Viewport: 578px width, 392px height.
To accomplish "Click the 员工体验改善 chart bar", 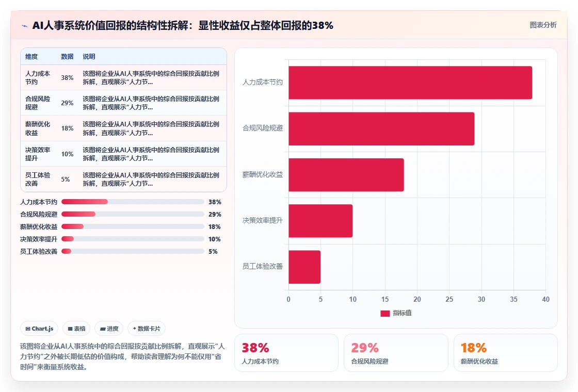I will (x=304, y=267).
